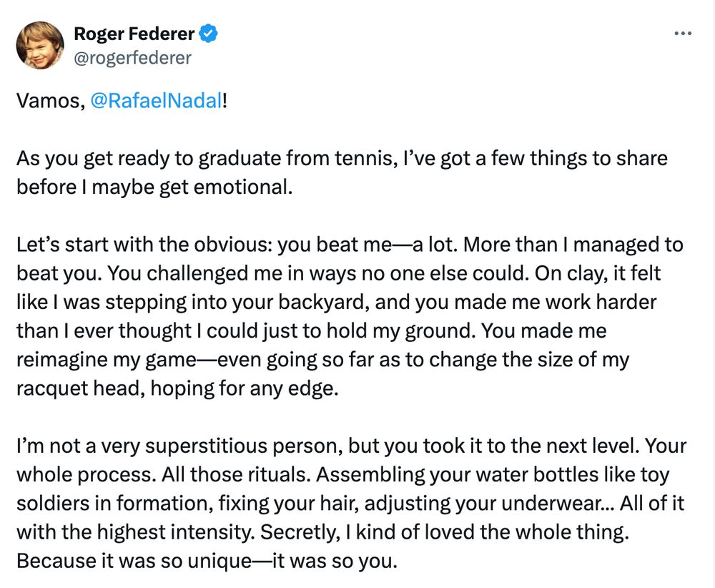Click "before I maybe get emotional" text
The height and width of the screenshot is (588, 715).
tap(154, 186)
